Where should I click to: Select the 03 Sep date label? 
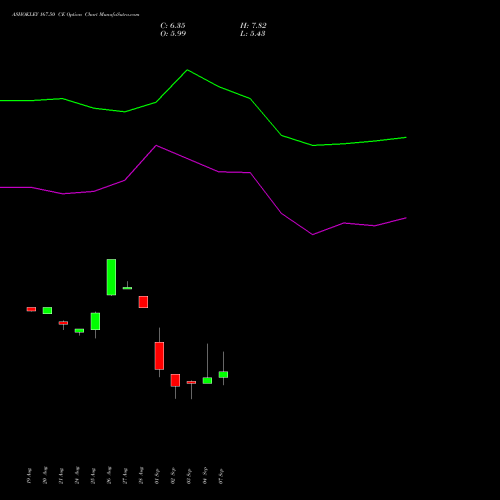pyautogui.click(x=189, y=476)
